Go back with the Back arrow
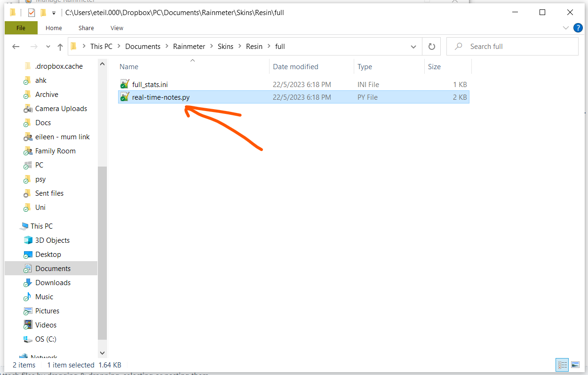Image resolution: width=588 pixels, height=375 pixels. 16,47
